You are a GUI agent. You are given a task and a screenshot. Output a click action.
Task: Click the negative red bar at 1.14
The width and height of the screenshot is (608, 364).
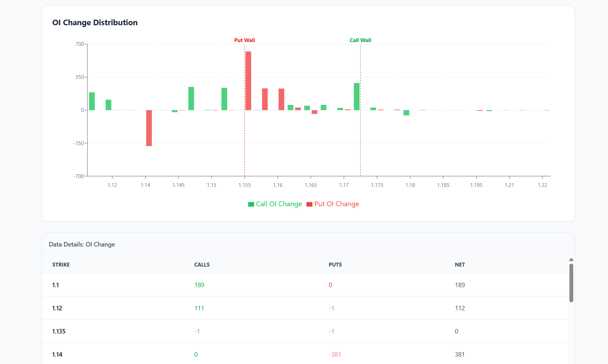148,128
